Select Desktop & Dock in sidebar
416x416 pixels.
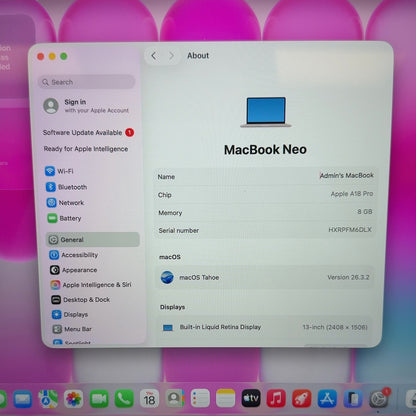(x=81, y=300)
